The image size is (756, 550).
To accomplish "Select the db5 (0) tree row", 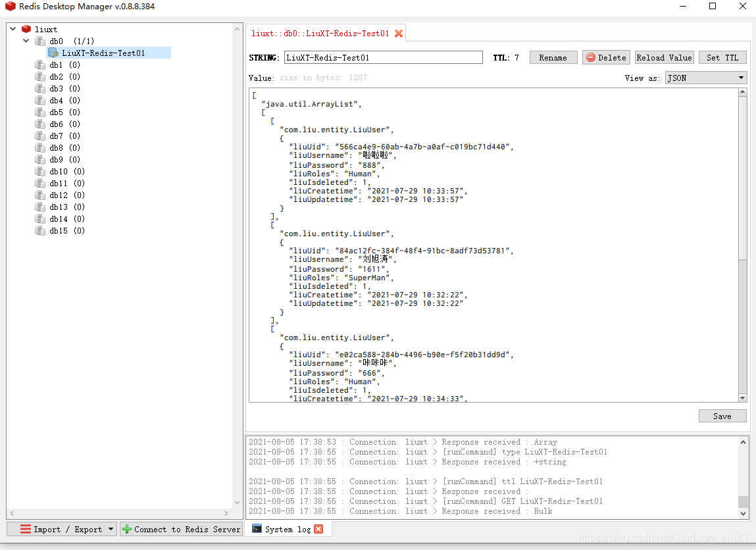I will (64, 112).
